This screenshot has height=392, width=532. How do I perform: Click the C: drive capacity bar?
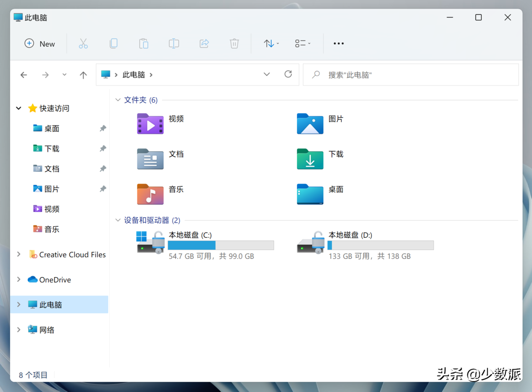[x=220, y=245]
